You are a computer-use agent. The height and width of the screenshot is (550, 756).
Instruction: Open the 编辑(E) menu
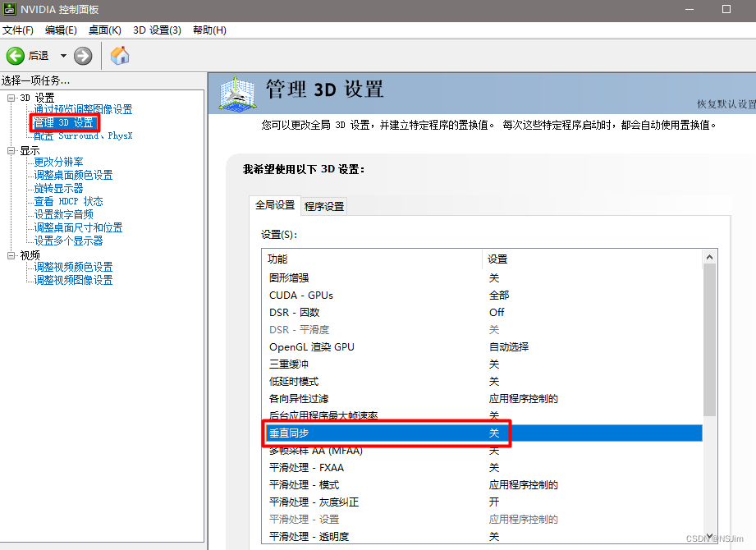point(61,30)
